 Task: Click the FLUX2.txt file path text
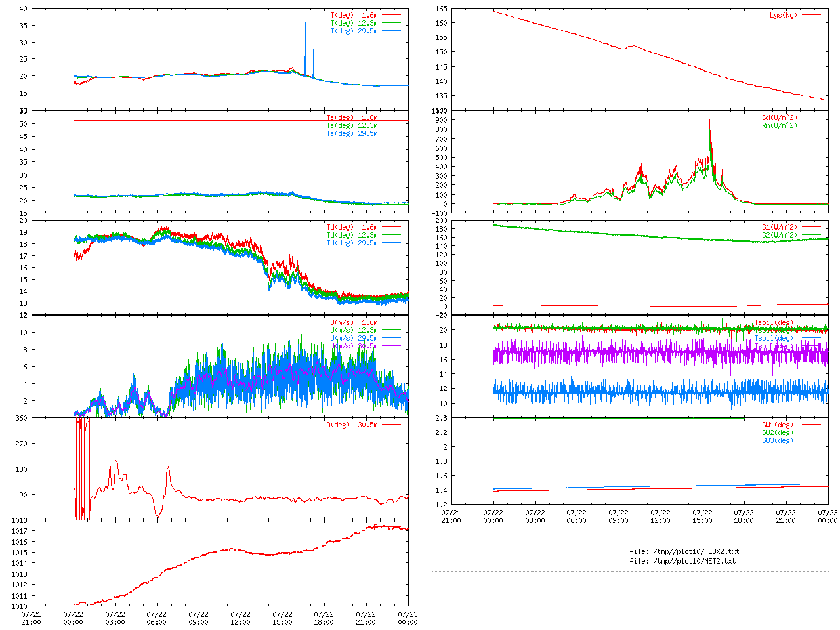pos(684,551)
